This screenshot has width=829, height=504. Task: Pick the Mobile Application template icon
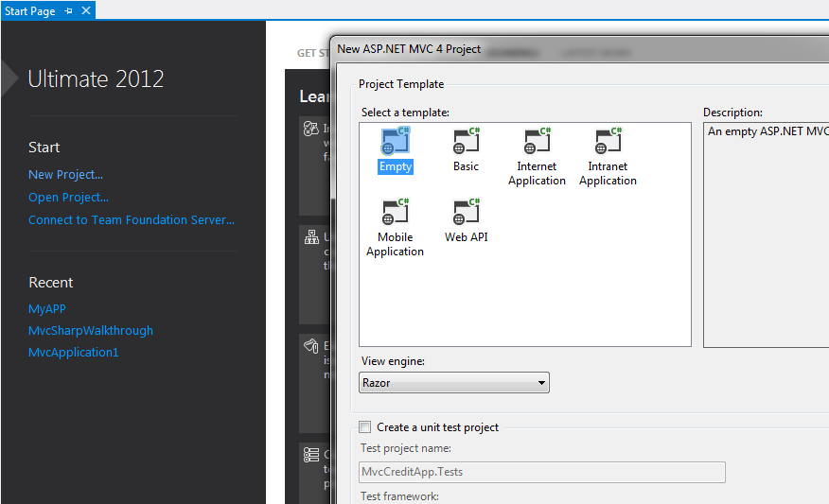(x=395, y=212)
